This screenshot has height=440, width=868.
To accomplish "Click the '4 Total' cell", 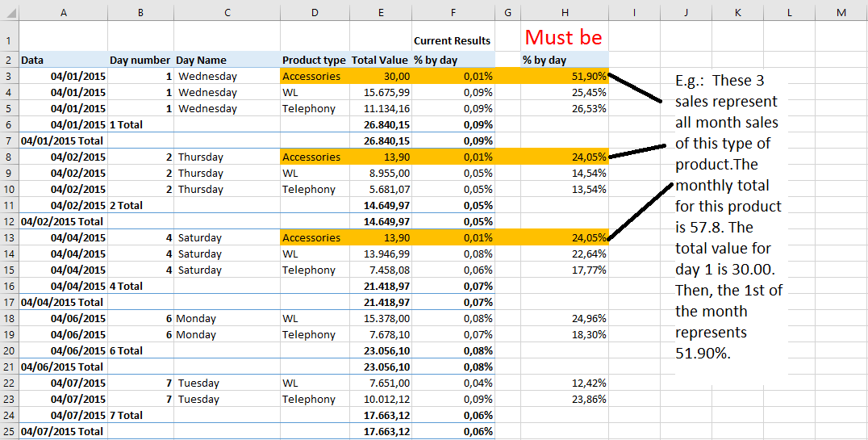I will pos(140,286).
